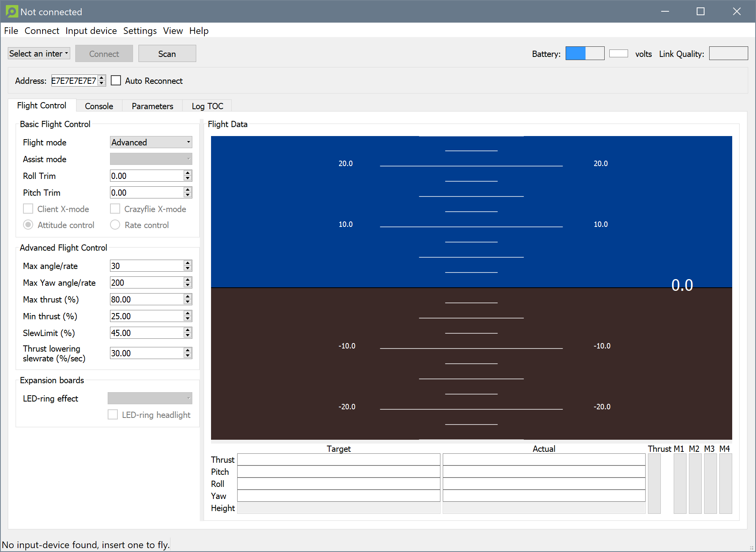Enable the Client X-mode checkbox
Image resolution: width=756 pixels, height=552 pixels.
coord(28,209)
